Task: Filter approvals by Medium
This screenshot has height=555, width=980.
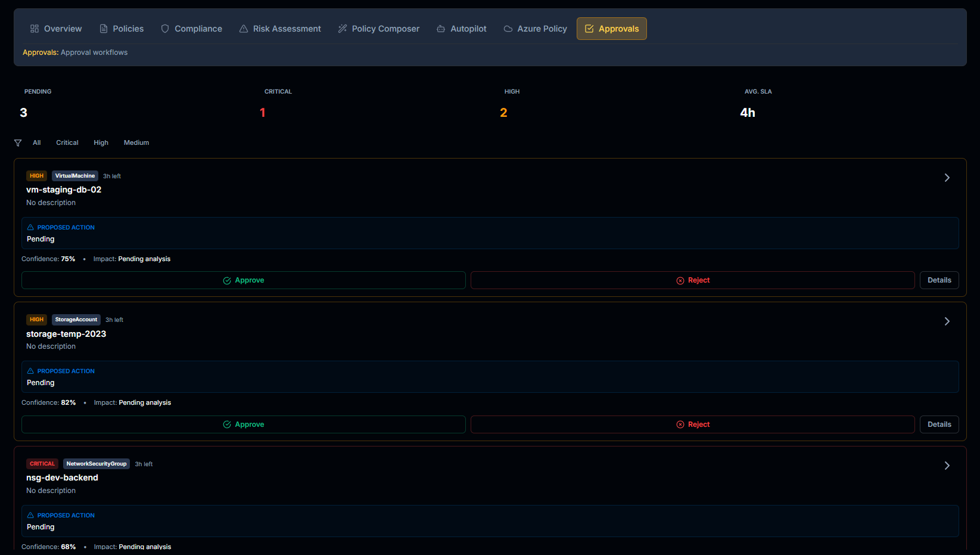Action: click(x=136, y=143)
